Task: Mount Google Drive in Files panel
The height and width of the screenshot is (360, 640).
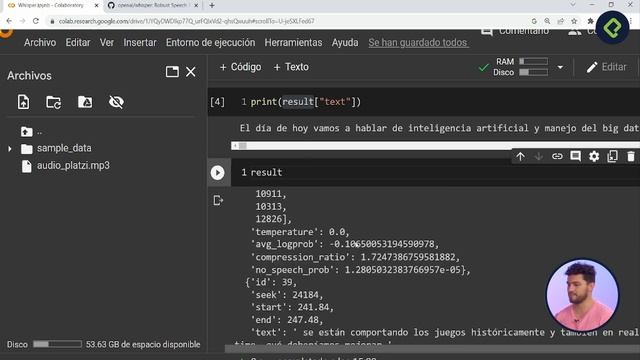Action: click(85, 102)
